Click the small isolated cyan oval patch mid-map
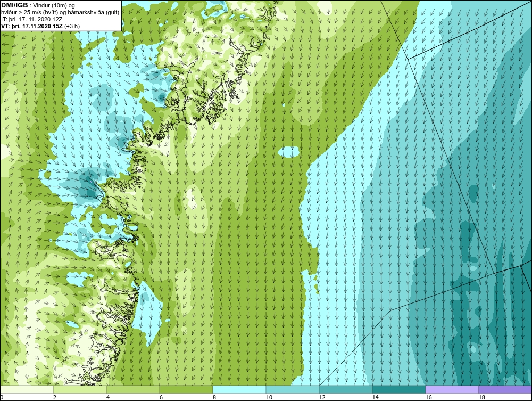 (288, 152)
